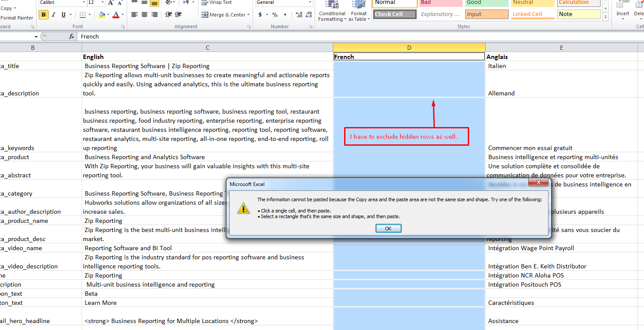Apply Check Cell style

tap(395, 14)
